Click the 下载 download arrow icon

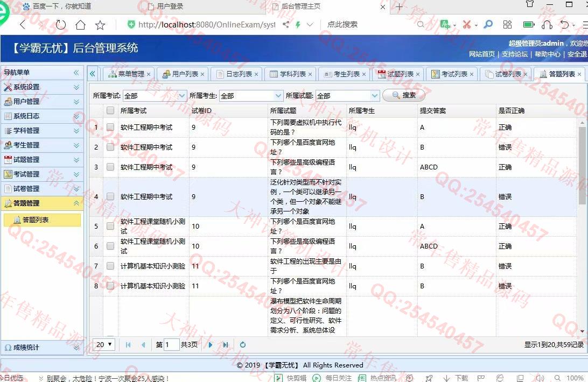tap(446, 378)
